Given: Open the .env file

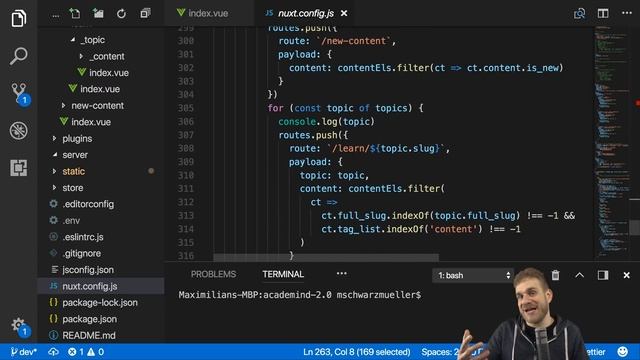Looking at the screenshot, I should tap(71, 221).
